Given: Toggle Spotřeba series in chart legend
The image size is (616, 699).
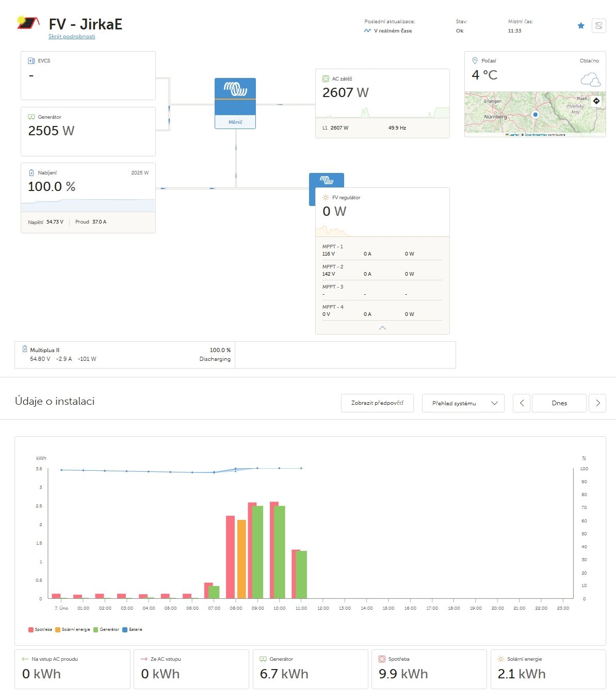Looking at the screenshot, I should click(x=40, y=630).
